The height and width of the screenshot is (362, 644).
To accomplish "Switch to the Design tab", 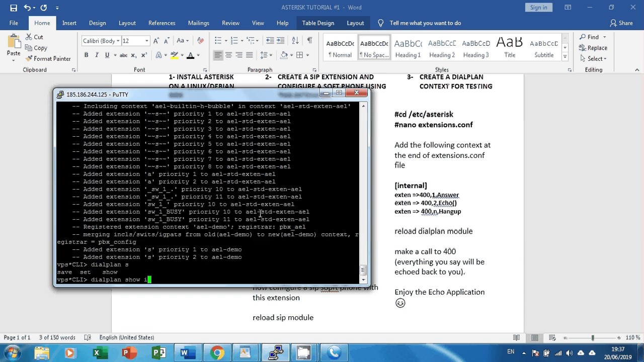I will click(x=98, y=23).
